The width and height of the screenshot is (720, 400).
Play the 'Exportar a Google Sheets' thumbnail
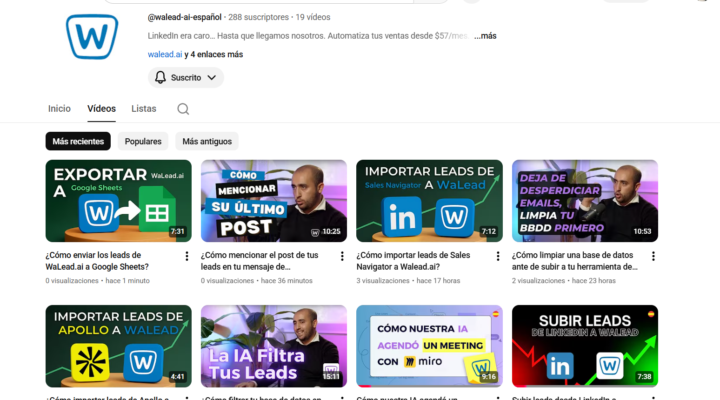pyautogui.click(x=118, y=201)
